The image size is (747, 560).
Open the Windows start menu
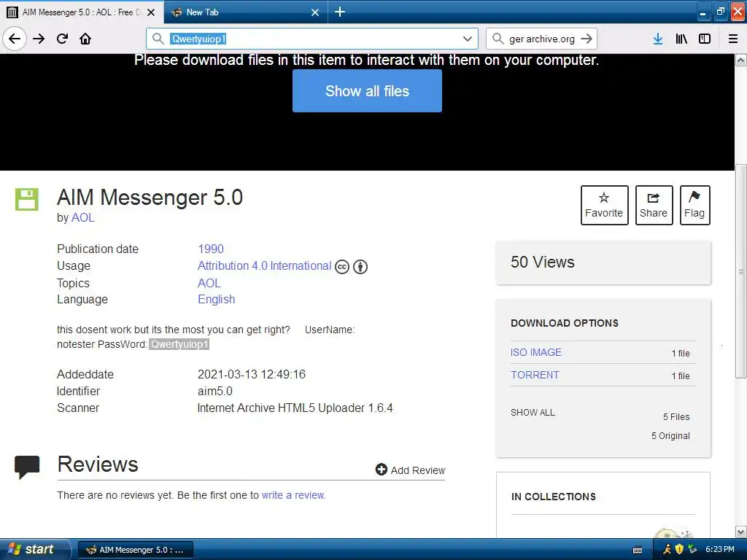35,550
